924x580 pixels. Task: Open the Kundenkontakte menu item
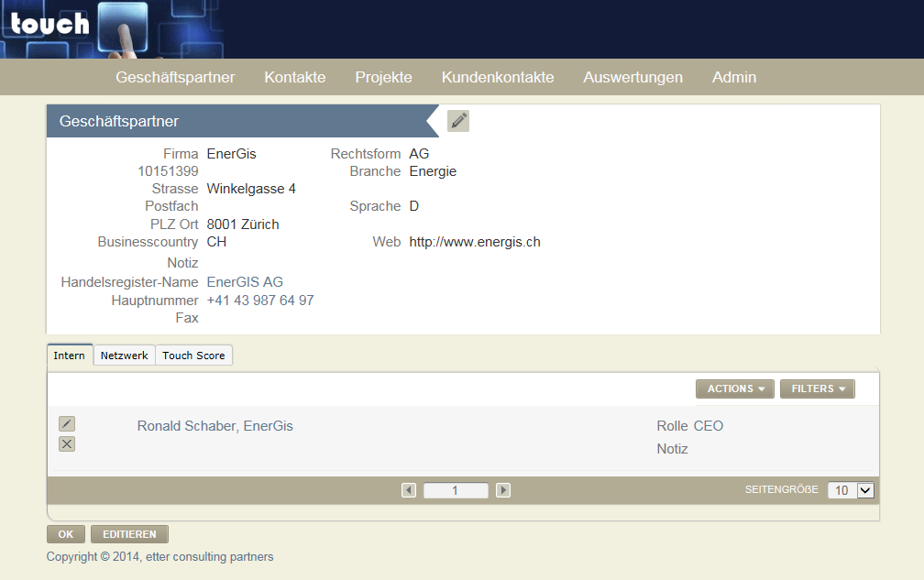click(x=497, y=77)
